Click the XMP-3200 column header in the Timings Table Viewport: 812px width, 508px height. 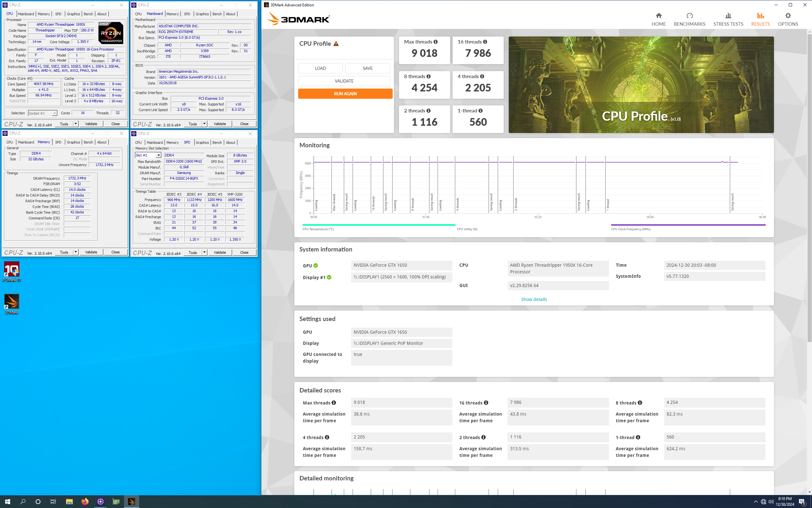(234, 194)
